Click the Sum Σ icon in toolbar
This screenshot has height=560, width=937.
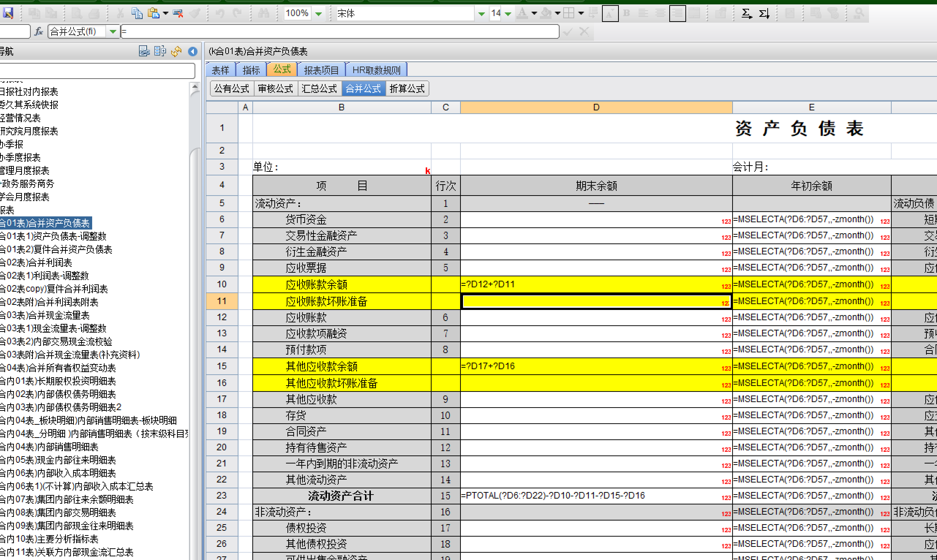(x=746, y=13)
